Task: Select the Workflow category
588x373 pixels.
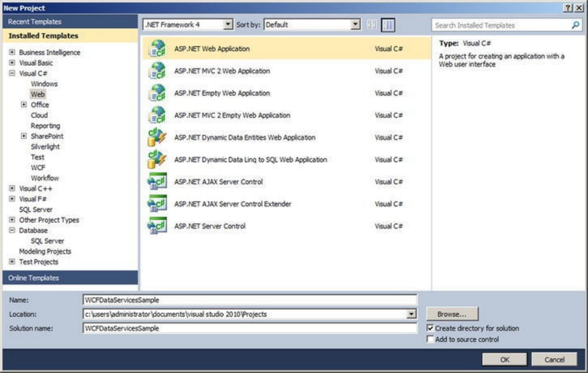Action: (45, 178)
